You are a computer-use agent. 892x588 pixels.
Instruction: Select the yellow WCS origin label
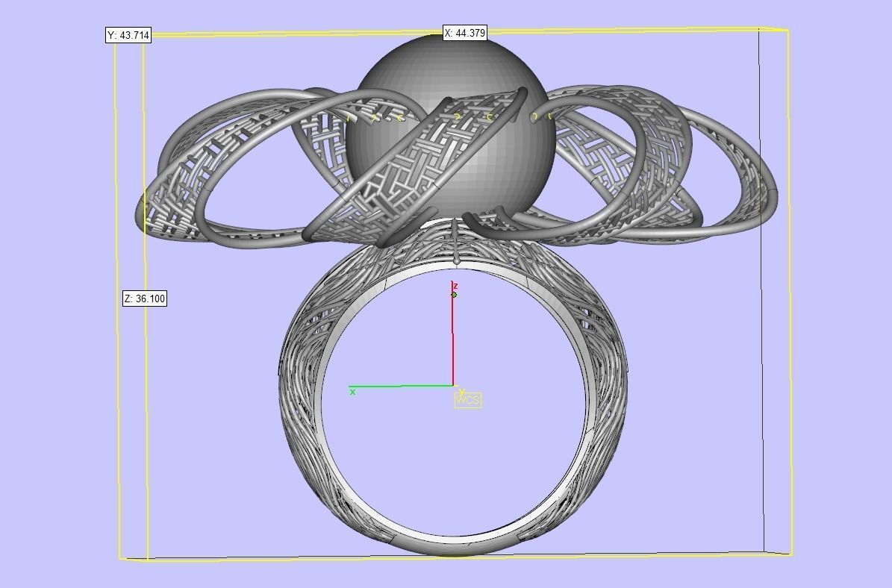[467, 400]
